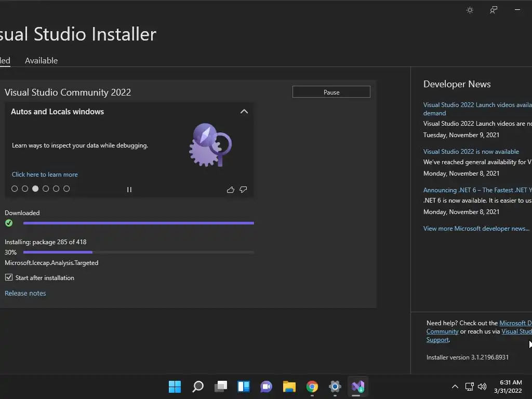Open the network tray icon
This screenshot has height=399, width=532.
click(x=469, y=387)
